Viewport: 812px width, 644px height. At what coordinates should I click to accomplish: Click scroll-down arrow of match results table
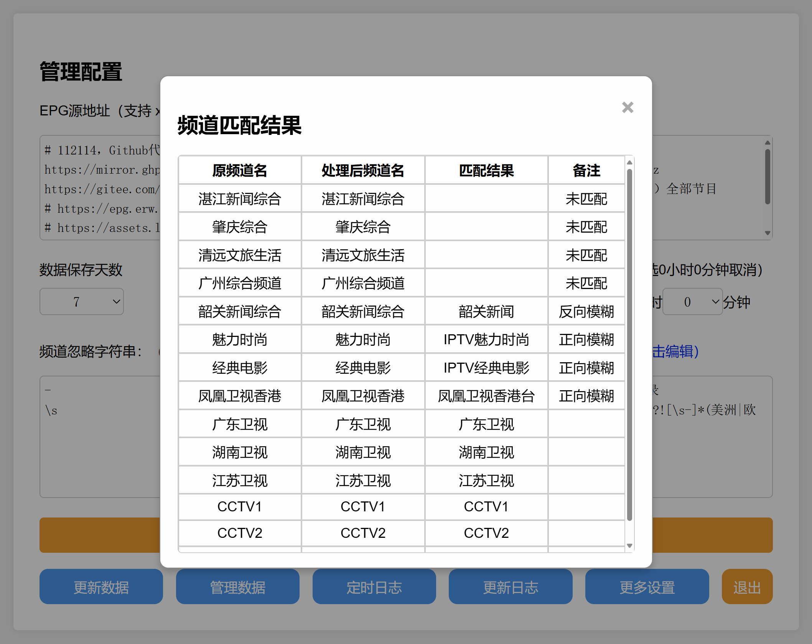pyautogui.click(x=629, y=545)
